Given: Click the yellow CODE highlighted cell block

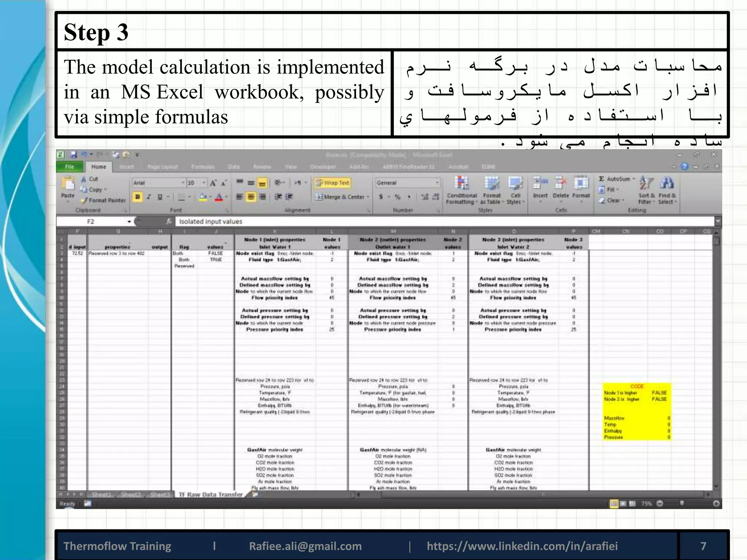Looking at the screenshot, I should pyautogui.click(x=637, y=412).
